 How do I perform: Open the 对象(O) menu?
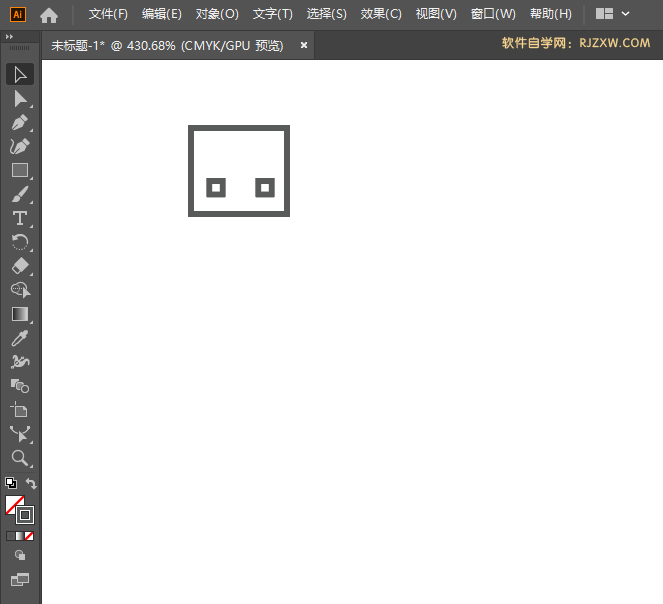(217, 14)
